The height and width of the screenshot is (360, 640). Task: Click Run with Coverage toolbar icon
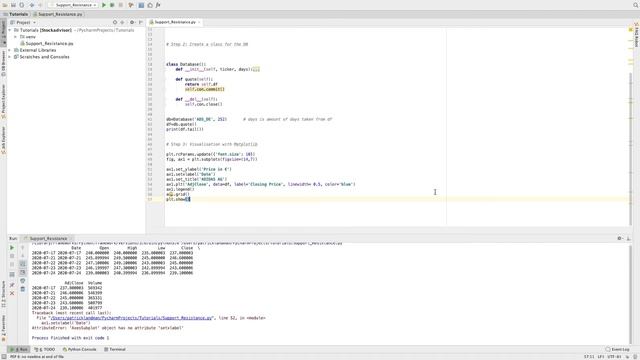coord(131,5)
